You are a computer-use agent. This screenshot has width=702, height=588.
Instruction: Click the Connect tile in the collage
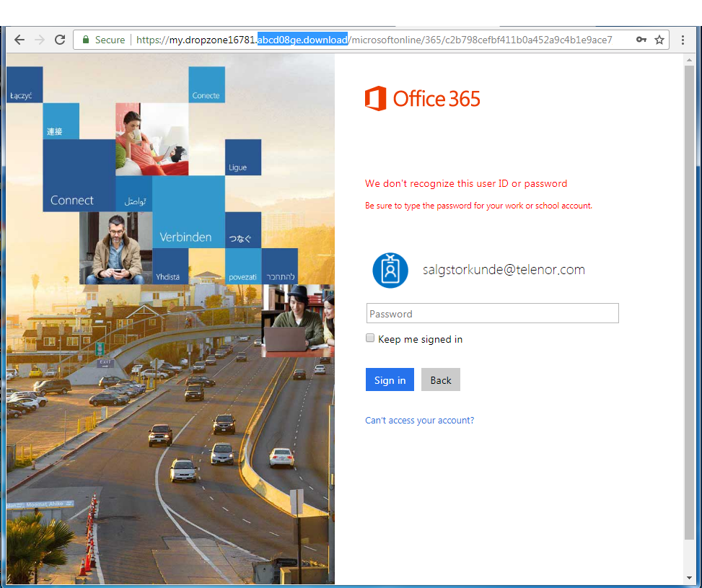[x=79, y=175]
